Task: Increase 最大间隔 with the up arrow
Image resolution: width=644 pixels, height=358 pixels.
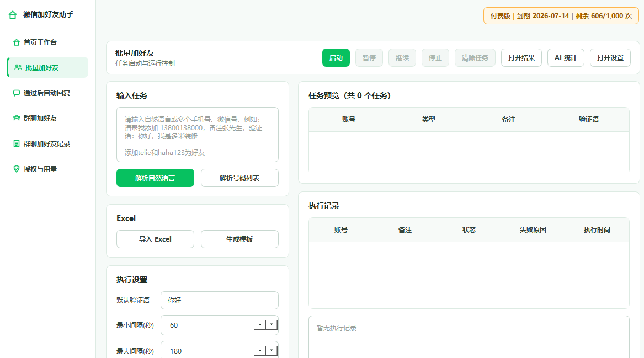Action: coord(260,351)
